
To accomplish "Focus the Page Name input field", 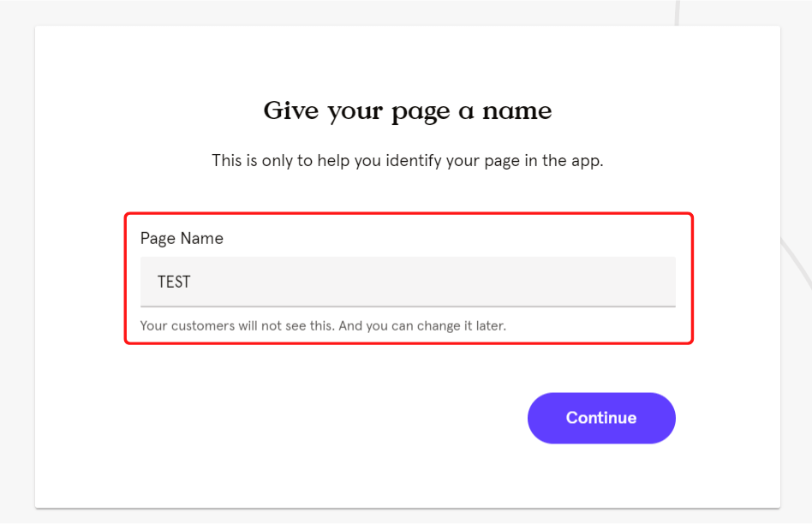I will (408, 282).
